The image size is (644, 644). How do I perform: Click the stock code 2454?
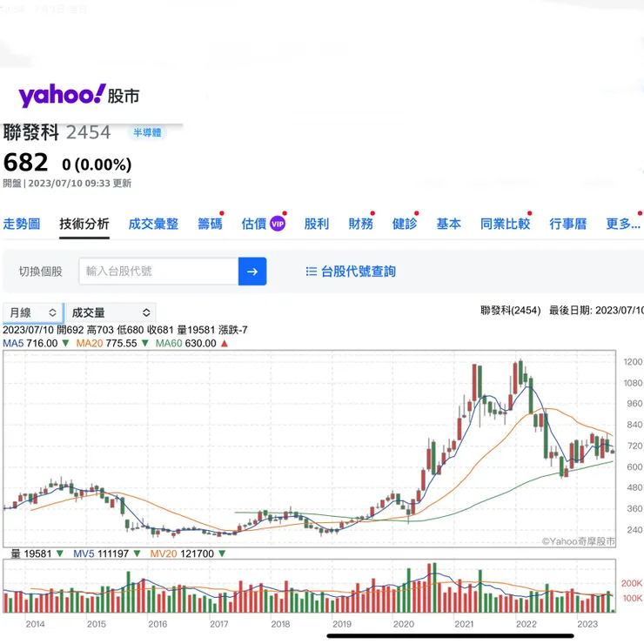pyautogui.click(x=88, y=132)
